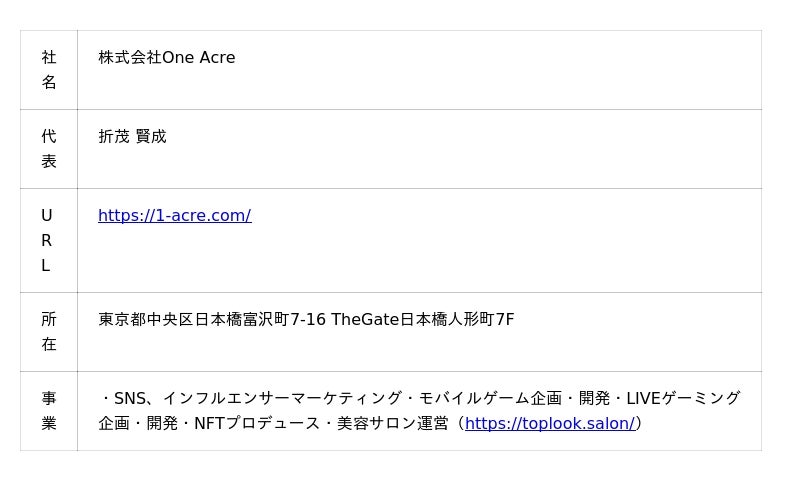The image size is (800, 481).
Task: Click the SNS text in business row
Action: point(130,398)
